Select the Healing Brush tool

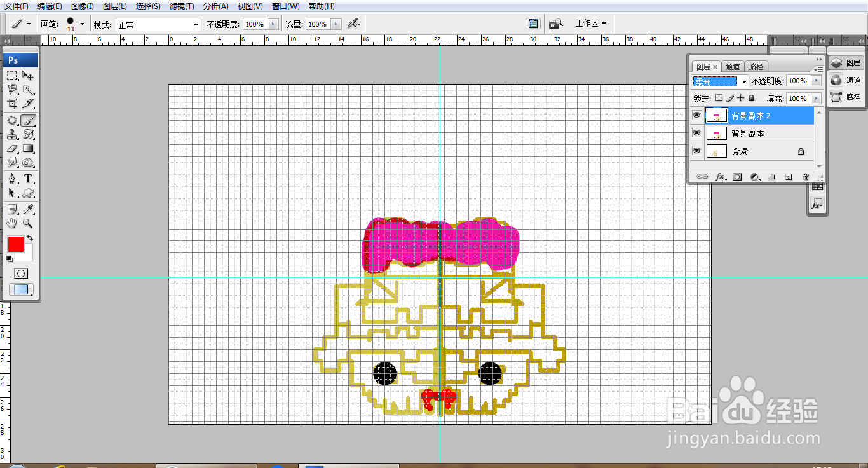tap(12, 120)
